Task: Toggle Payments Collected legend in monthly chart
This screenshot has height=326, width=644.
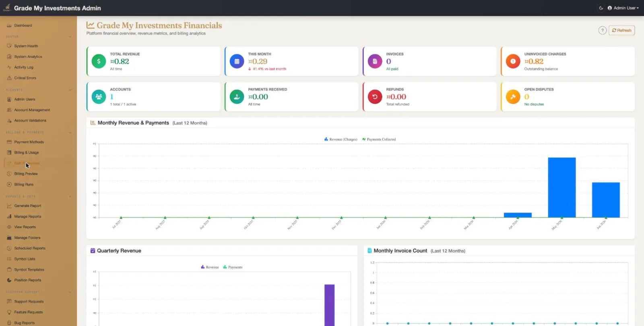Action: [x=379, y=139]
